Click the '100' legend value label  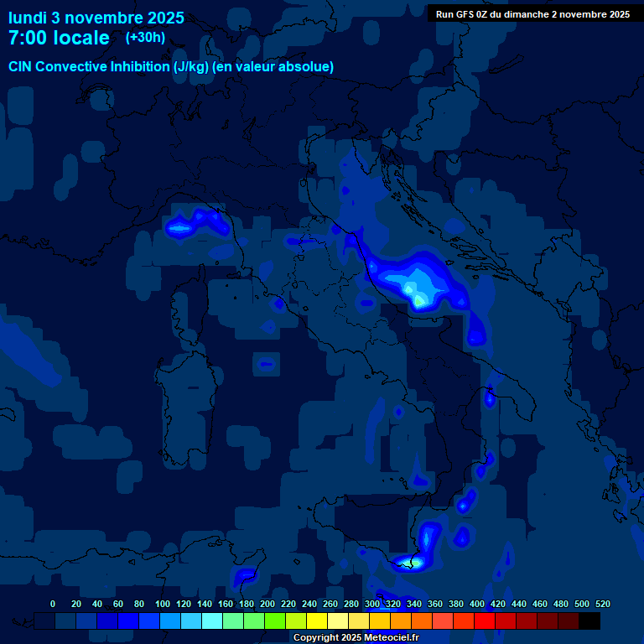point(160,604)
